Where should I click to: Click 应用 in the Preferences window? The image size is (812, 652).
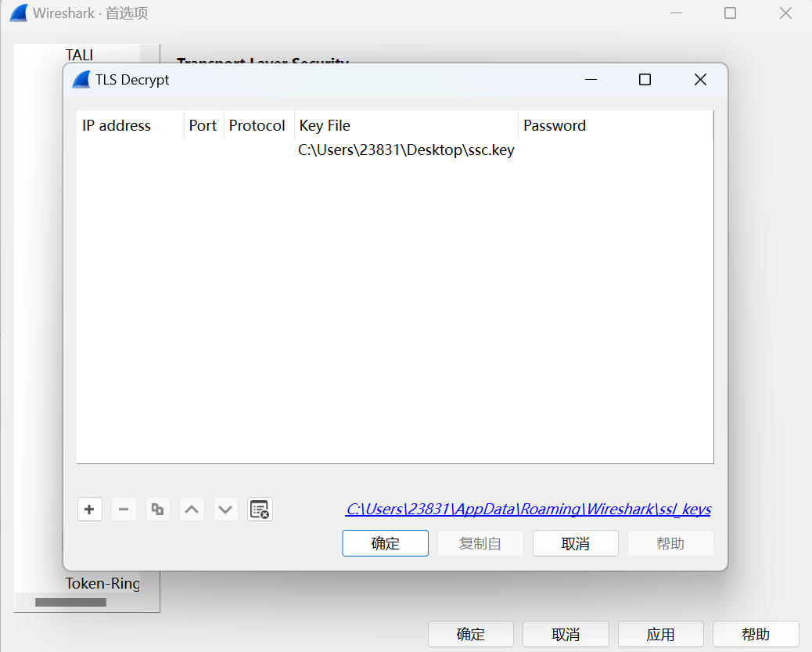[661, 634]
